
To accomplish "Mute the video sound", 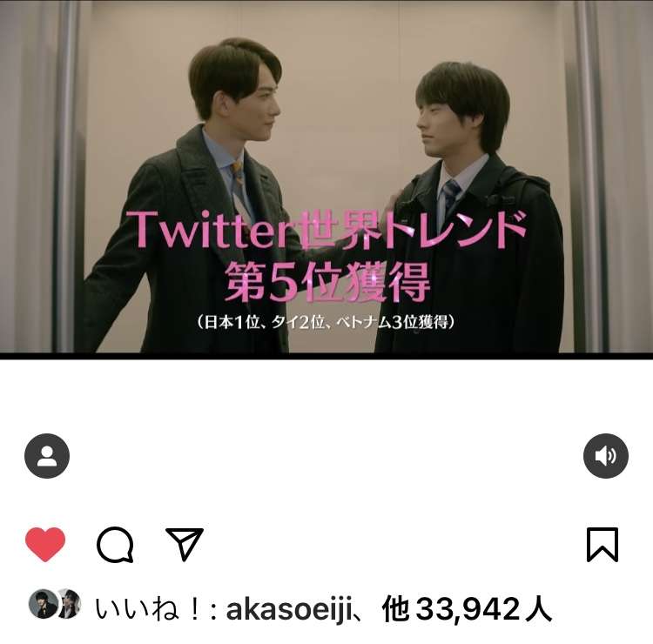I will (x=605, y=456).
